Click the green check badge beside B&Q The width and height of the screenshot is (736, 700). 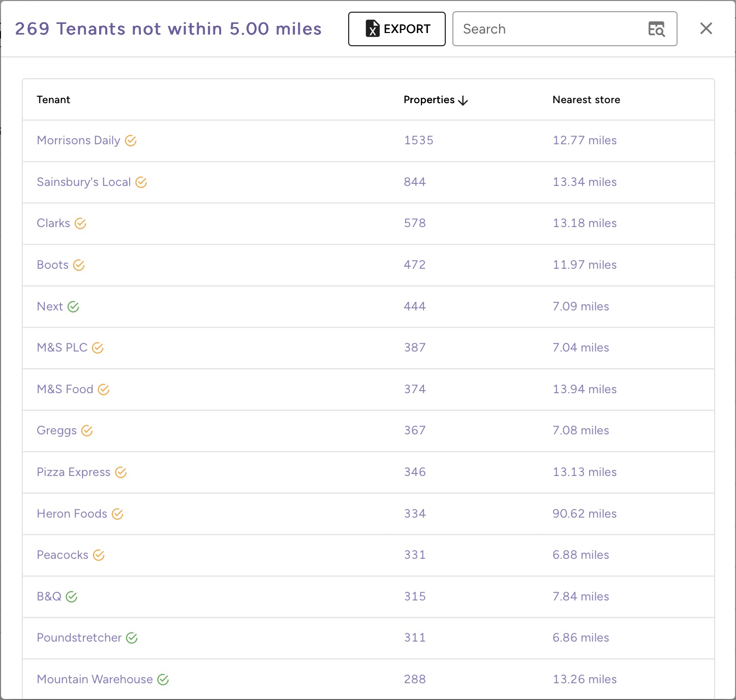(72, 597)
